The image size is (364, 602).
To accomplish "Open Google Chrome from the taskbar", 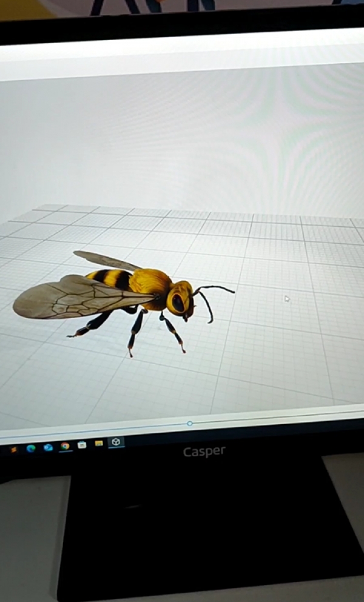I will (x=65, y=446).
